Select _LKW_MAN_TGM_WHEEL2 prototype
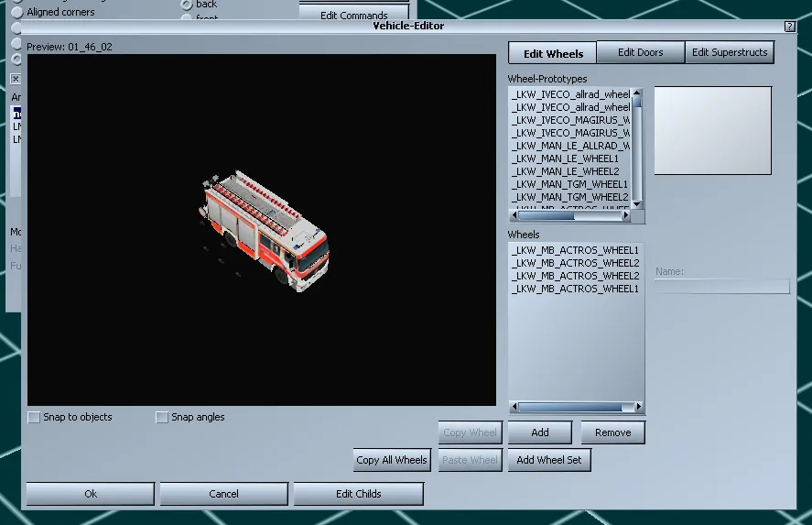The image size is (812, 525). pos(569,197)
